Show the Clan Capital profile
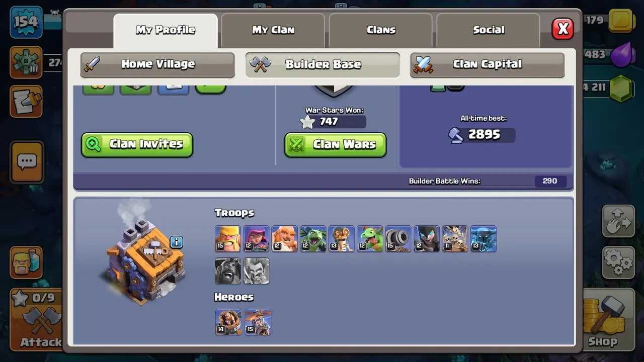 [487, 64]
